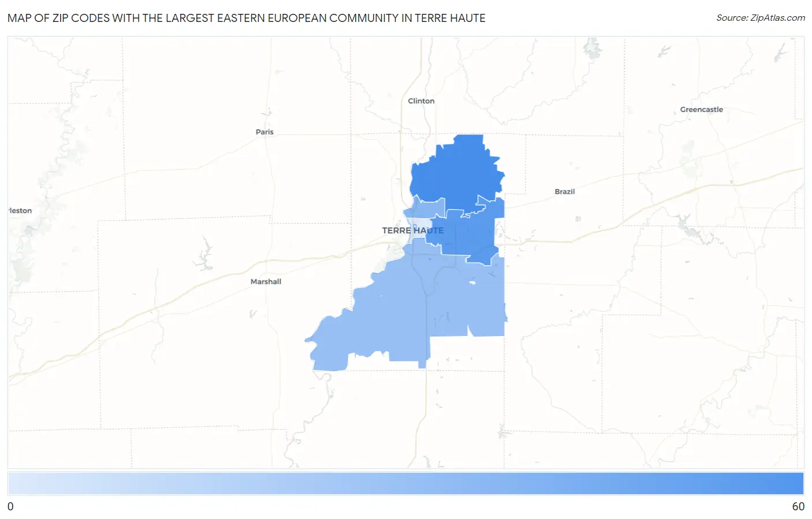
Task: Click the color gradient legend bar
Action: (x=405, y=483)
